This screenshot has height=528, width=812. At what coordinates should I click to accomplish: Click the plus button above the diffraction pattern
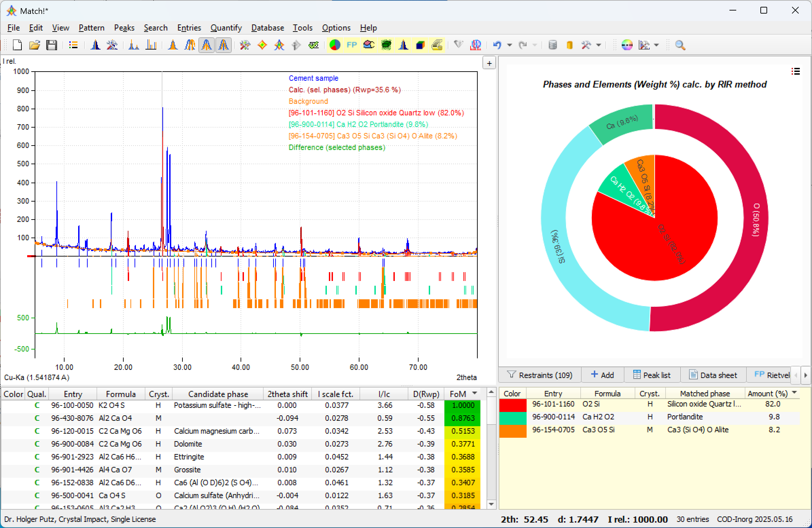click(489, 63)
